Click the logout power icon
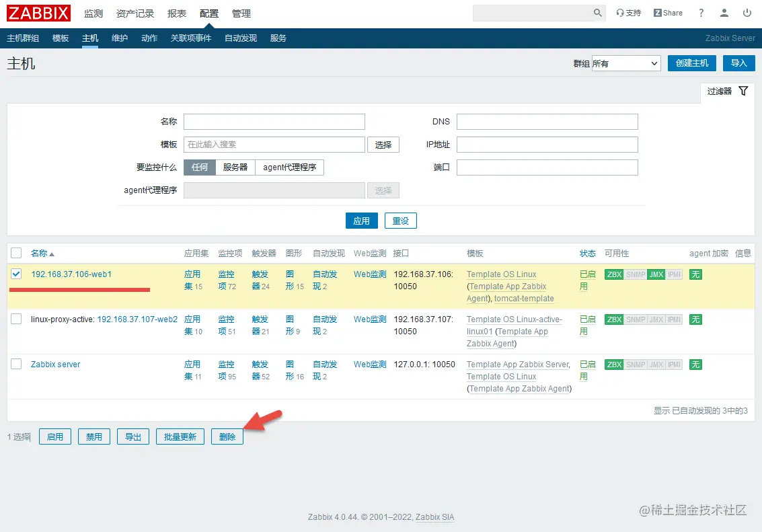 pos(747,13)
